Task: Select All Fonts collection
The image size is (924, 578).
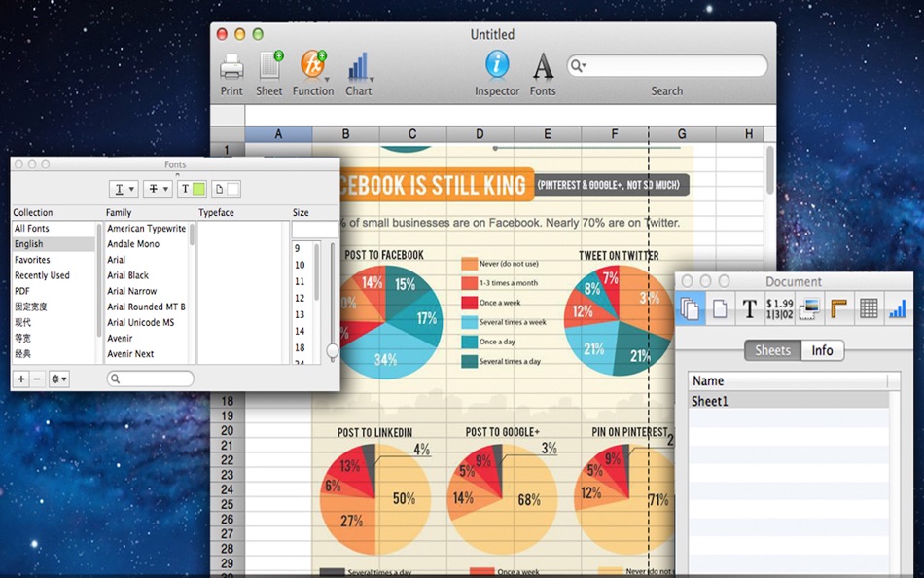Action: [53, 229]
